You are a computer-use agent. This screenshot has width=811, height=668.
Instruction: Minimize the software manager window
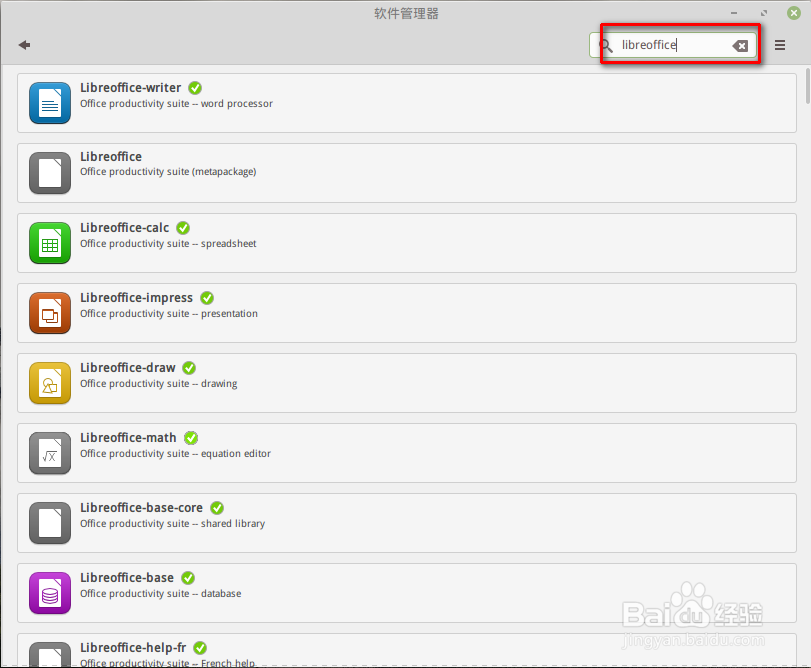pos(733,13)
